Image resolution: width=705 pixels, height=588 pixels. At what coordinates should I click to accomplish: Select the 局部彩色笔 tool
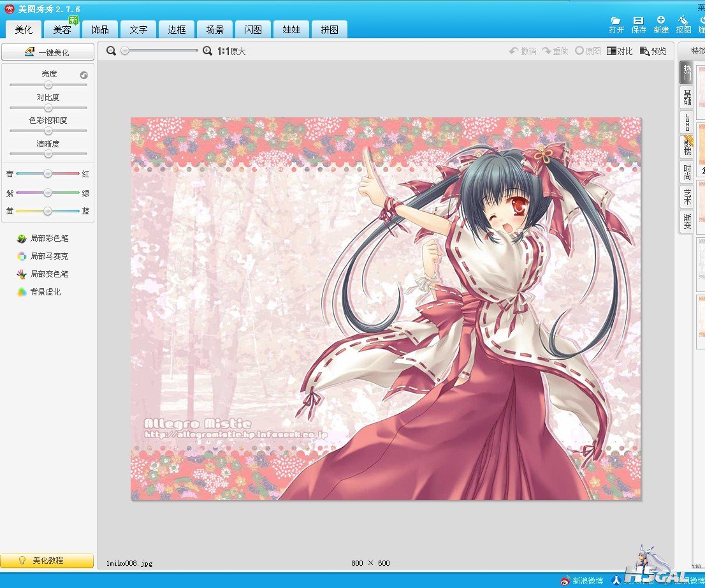[43, 239]
